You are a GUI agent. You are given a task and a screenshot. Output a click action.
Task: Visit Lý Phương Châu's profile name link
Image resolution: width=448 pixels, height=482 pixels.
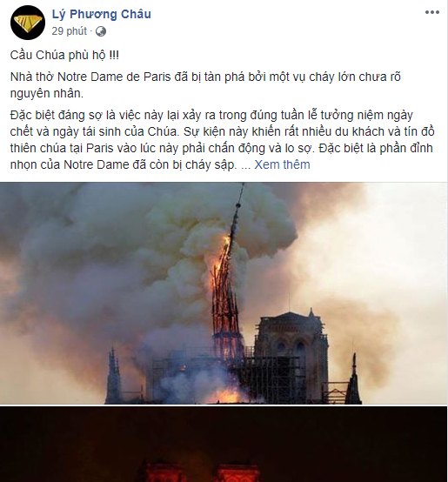coord(102,14)
